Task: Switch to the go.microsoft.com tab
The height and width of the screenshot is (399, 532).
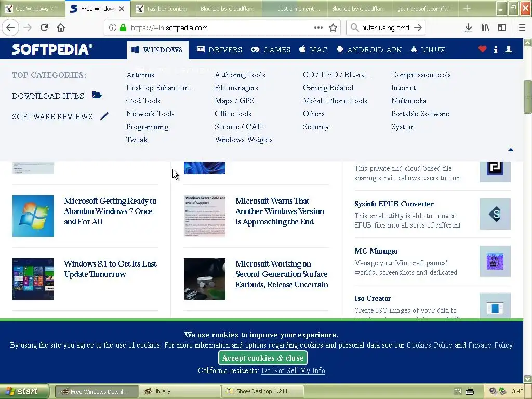Action: [x=425, y=9]
